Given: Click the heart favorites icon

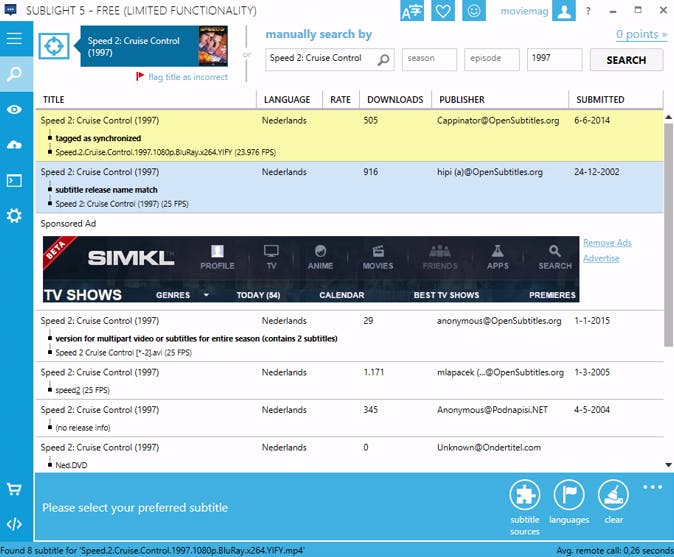Looking at the screenshot, I should [x=443, y=11].
